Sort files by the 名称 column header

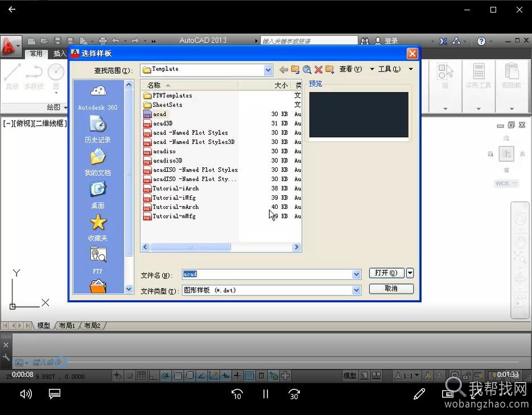click(189, 85)
